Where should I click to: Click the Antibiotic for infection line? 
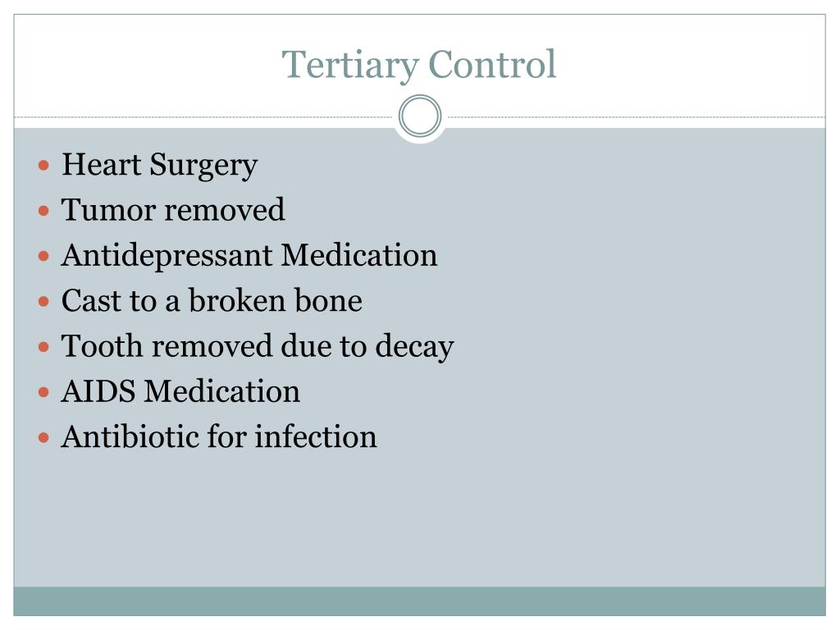pos(219,436)
